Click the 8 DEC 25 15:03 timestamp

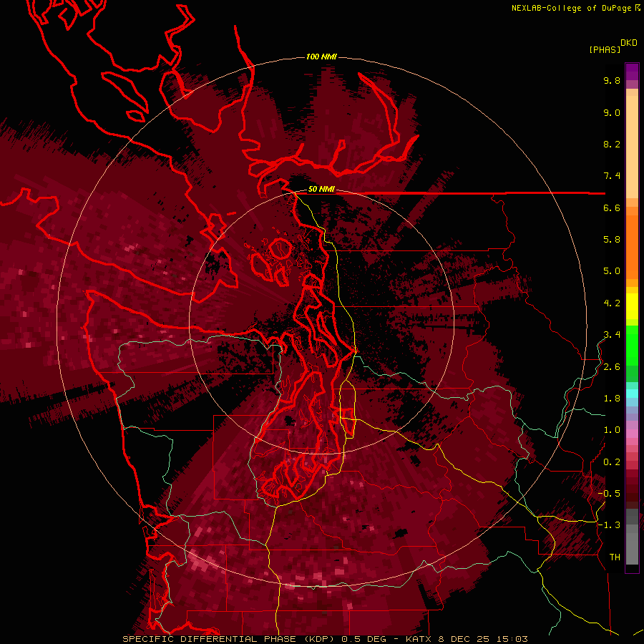pos(484,639)
